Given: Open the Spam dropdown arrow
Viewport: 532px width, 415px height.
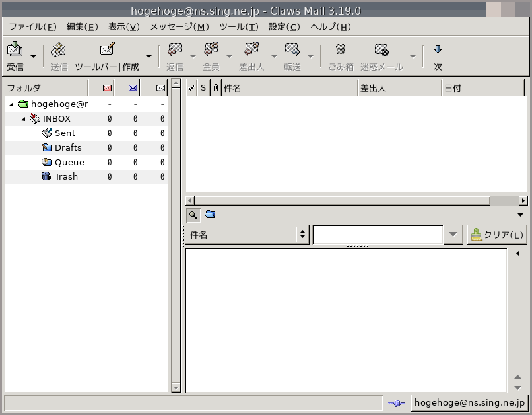Looking at the screenshot, I should (413, 56).
